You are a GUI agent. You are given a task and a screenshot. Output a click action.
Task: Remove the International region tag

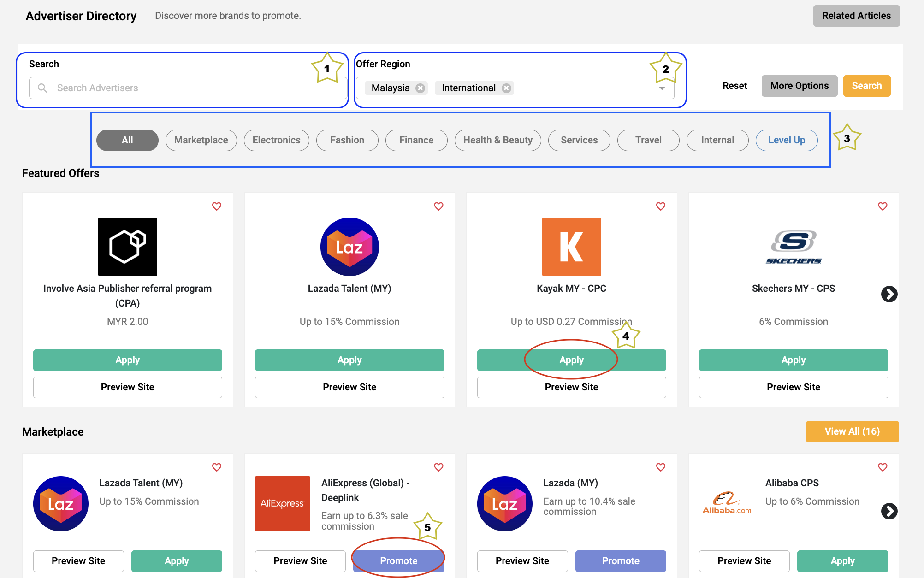[x=506, y=88]
